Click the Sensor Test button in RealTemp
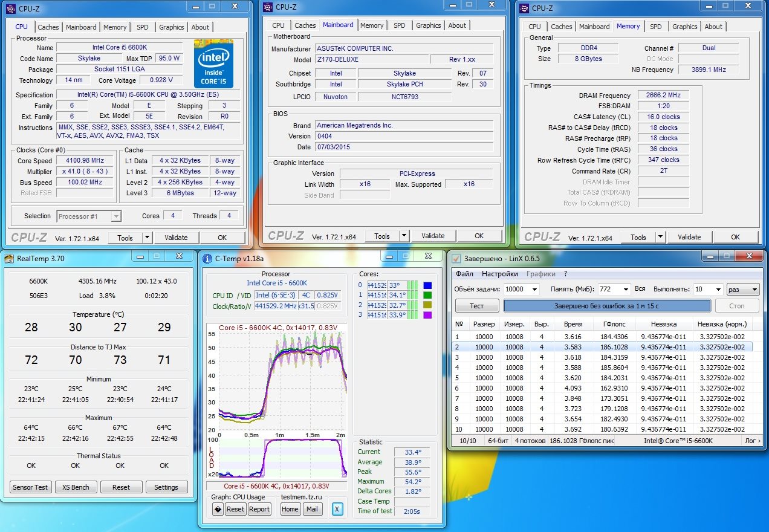Screen dimensions: 769x532 click(x=31, y=487)
